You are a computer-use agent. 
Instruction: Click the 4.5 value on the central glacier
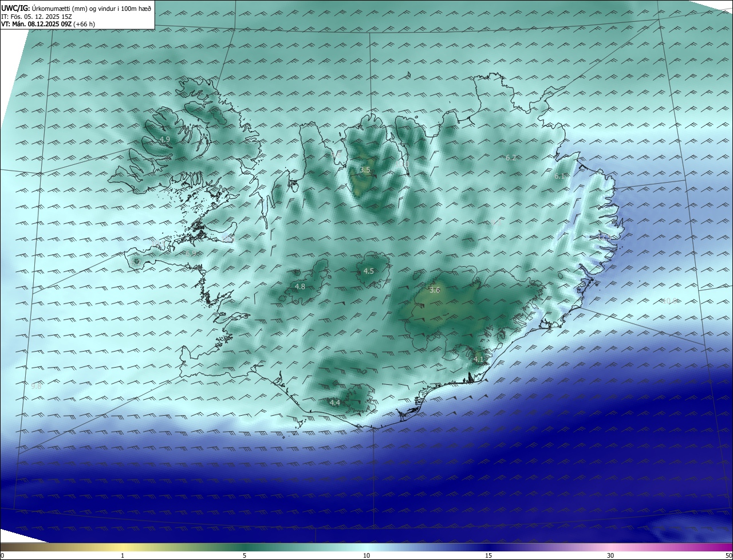click(x=369, y=271)
